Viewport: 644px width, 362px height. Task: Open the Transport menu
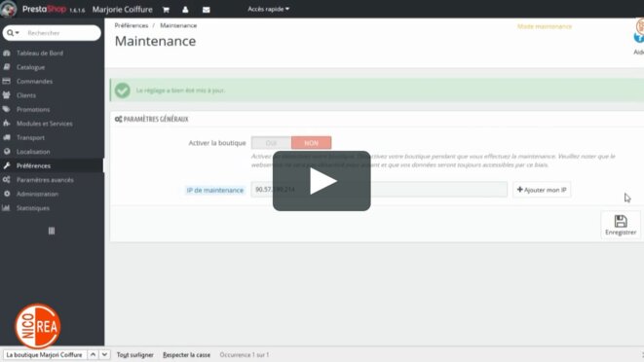(x=30, y=137)
